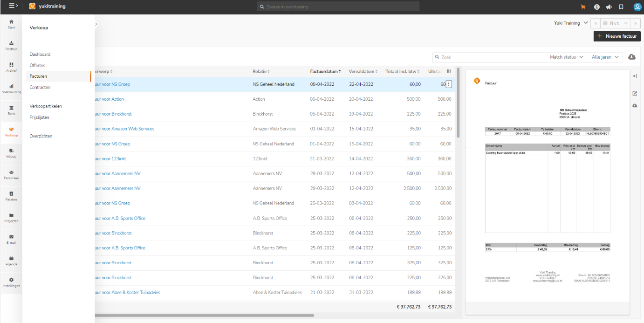Viewport: 644px width, 323px height.
Task: Sort by the Factuurdatum column
Action: pyautogui.click(x=325, y=71)
